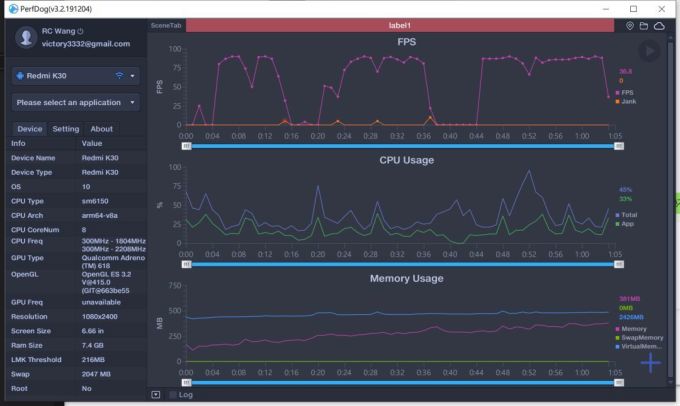The height and width of the screenshot is (406, 680).
Task: Start recording with the play button
Action: pos(649,51)
